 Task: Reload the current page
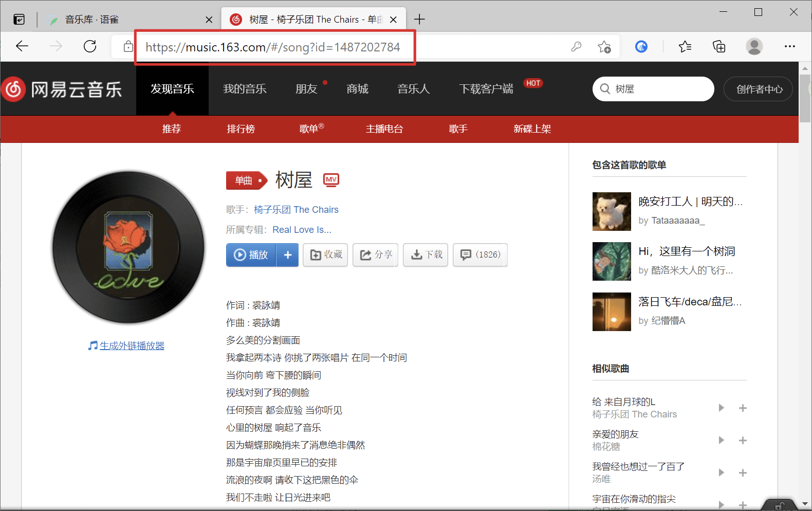[90, 46]
